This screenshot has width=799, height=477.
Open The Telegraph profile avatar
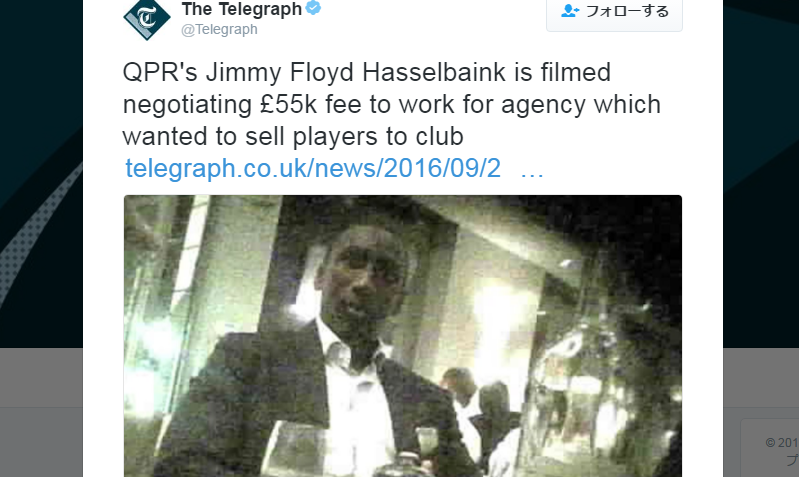[x=147, y=19]
